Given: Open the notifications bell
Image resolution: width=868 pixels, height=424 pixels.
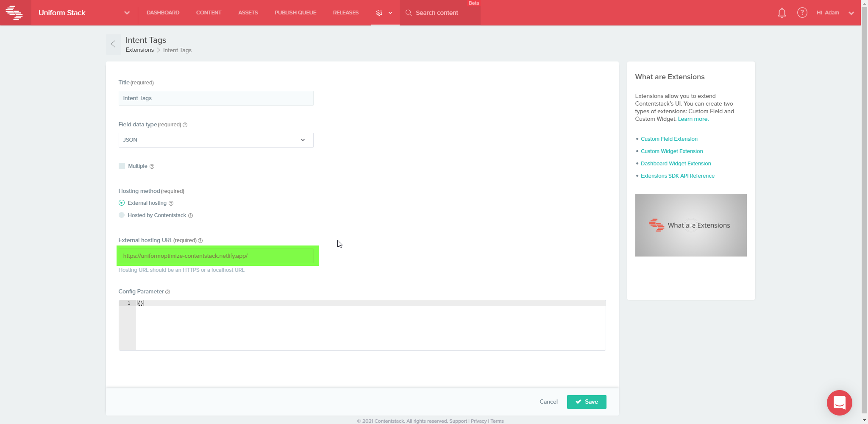Looking at the screenshot, I should coord(782,13).
